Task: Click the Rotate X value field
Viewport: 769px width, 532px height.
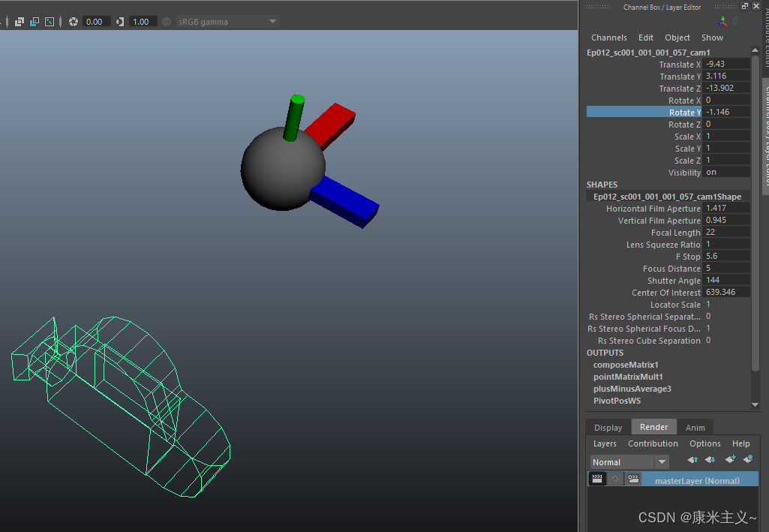Action: click(725, 100)
